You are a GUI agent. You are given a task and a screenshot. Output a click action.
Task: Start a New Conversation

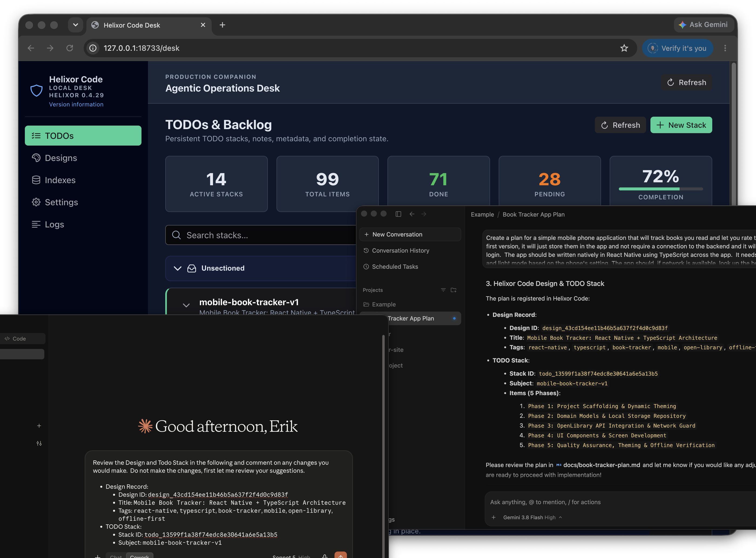[410, 234]
